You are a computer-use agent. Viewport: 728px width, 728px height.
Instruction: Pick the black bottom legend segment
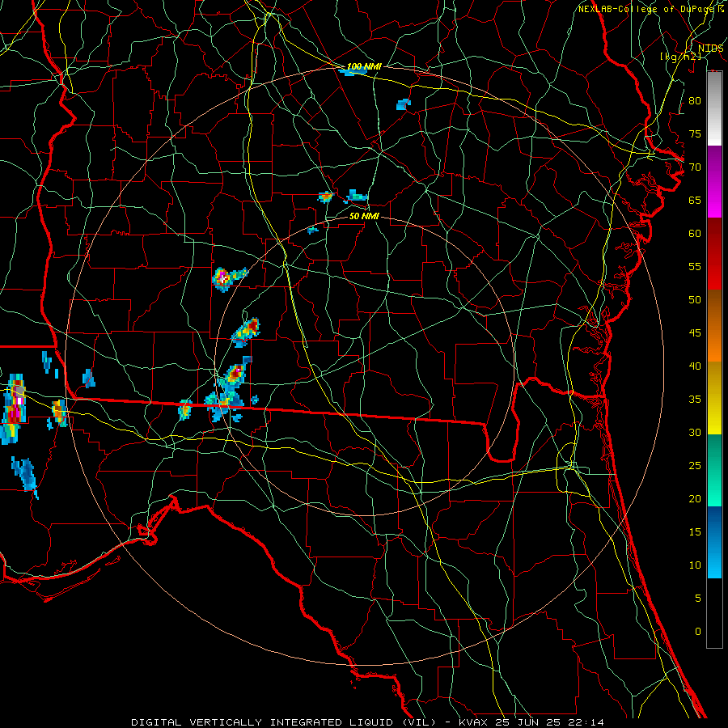[714, 612]
